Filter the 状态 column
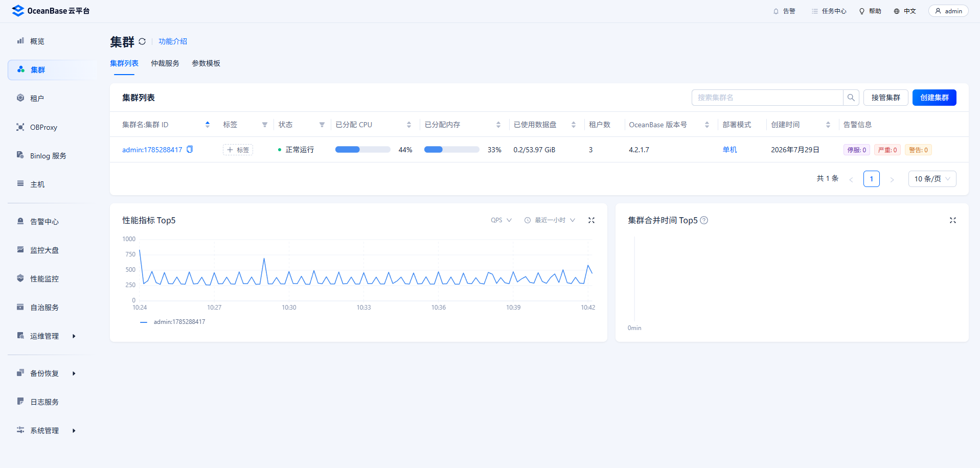Viewport: 980px width, 468px height. (x=322, y=125)
